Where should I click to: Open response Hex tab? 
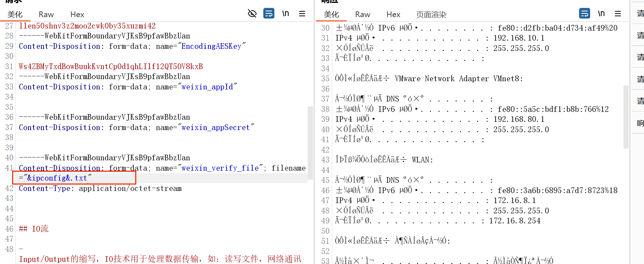(x=393, y=15)
